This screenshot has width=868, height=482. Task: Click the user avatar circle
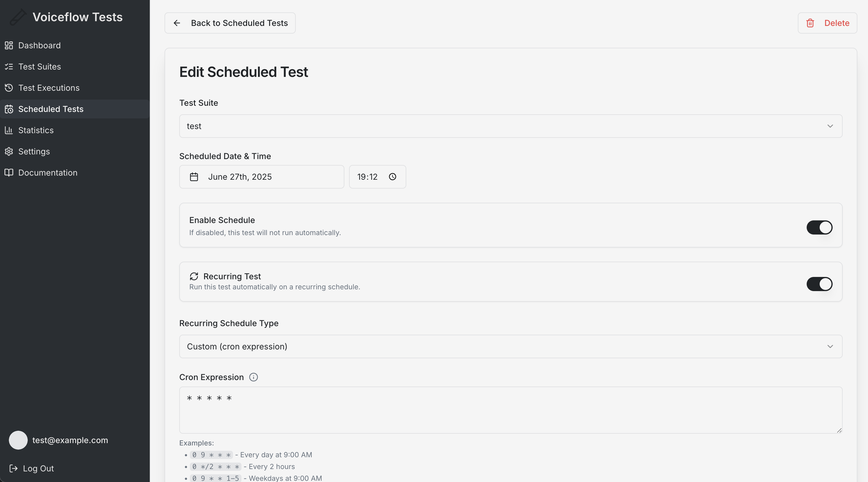(x=18, y=440)
